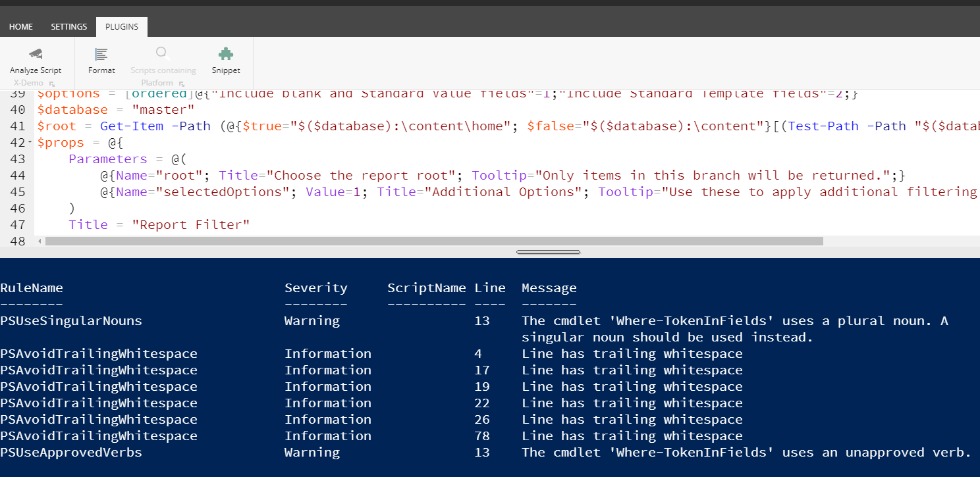The width and height of the screenshot is (980, 477).
Task: Click the RuleName column header in output
Action: (32, 288)
